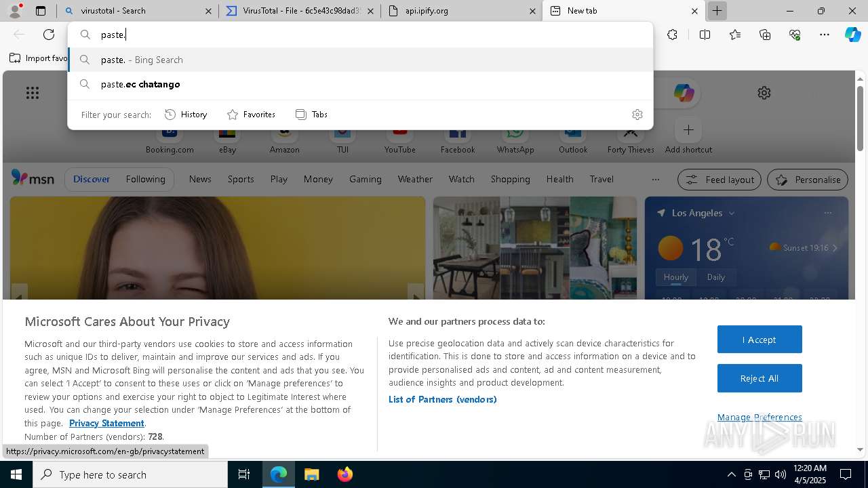Open File Explorer from the taskbar
Viewport: 868px width, 488px height.
311,474
